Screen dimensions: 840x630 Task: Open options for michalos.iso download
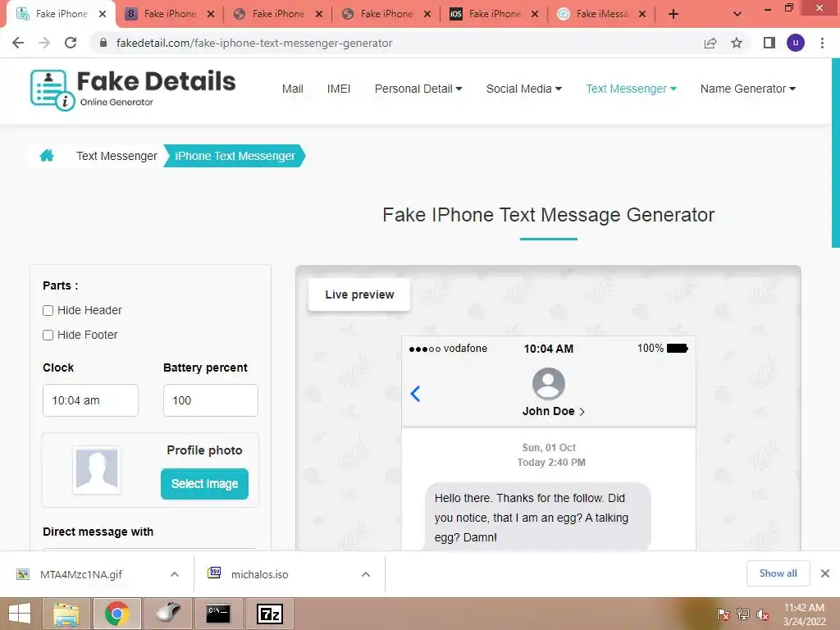366,574
